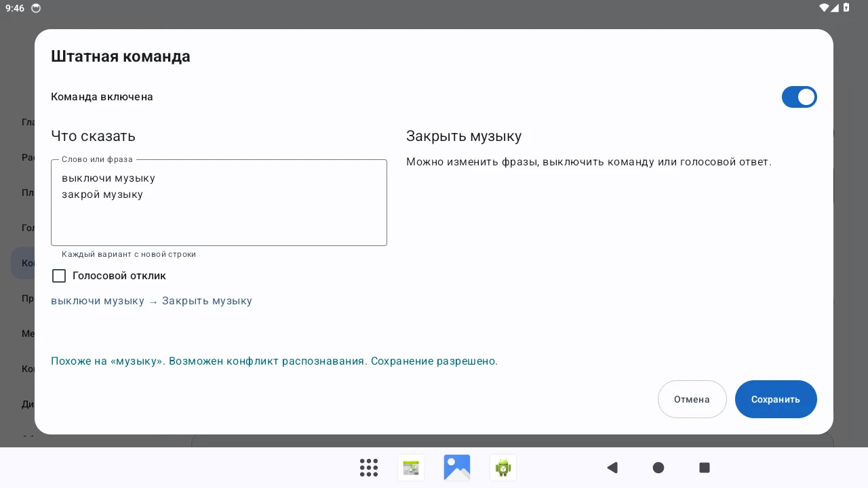This screenshot has width=868, height=488.
Task: Click the battery status icon
Action: (846, 8)
